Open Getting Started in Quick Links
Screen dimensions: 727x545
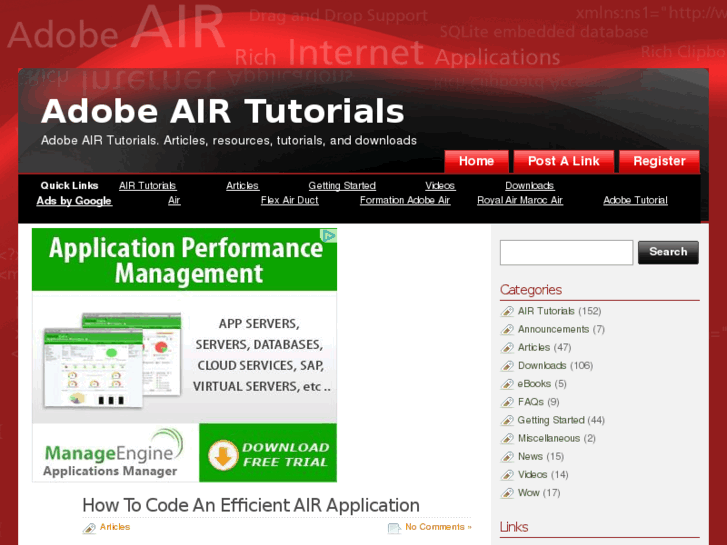point(342,186)
